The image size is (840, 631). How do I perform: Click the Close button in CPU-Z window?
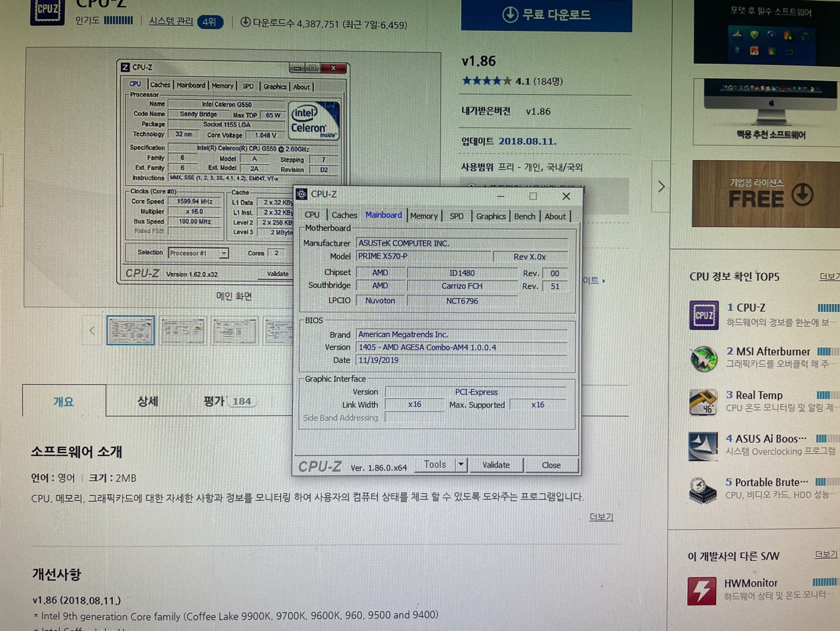point(551,465)
